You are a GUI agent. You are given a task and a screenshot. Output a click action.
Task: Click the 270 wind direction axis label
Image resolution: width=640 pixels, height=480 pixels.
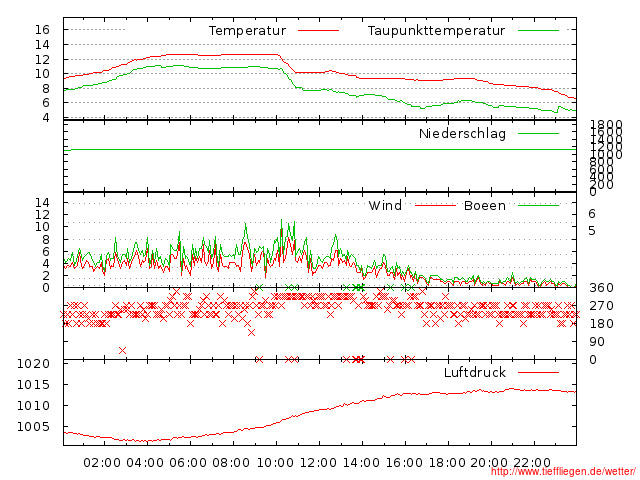coord(601,306)
